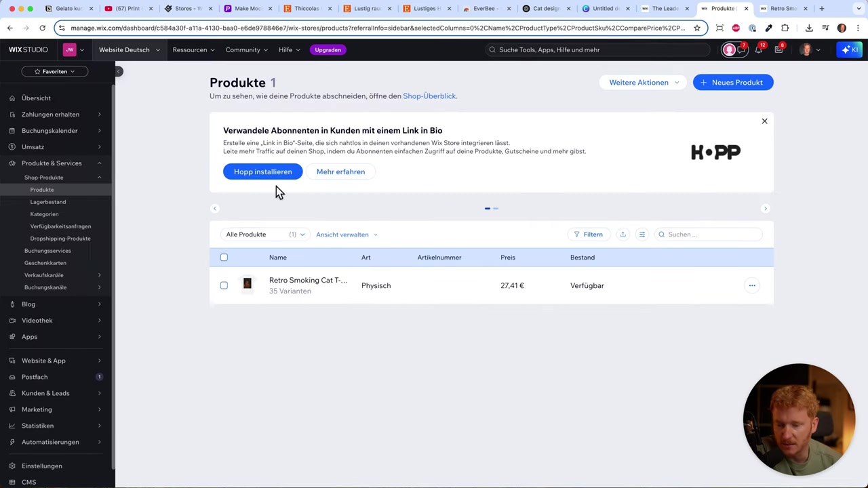Go to next banner with right arrow
The width and height of the screenshot is (868, 488).
pos(765,208)
